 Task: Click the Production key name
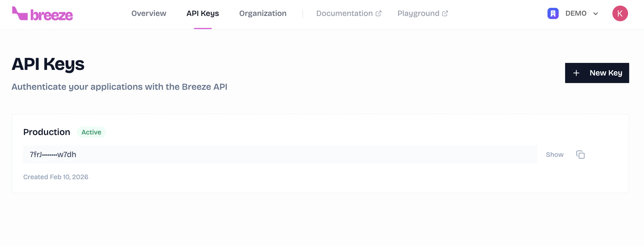[x=47, y=132]
